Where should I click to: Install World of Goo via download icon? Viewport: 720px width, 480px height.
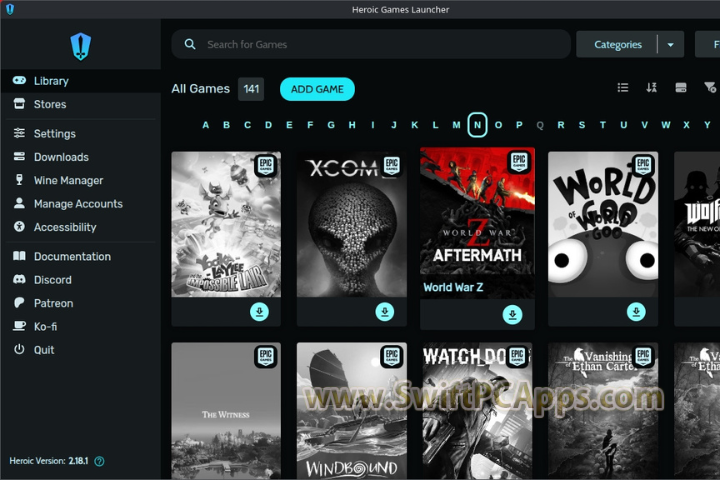coord(636,312)
